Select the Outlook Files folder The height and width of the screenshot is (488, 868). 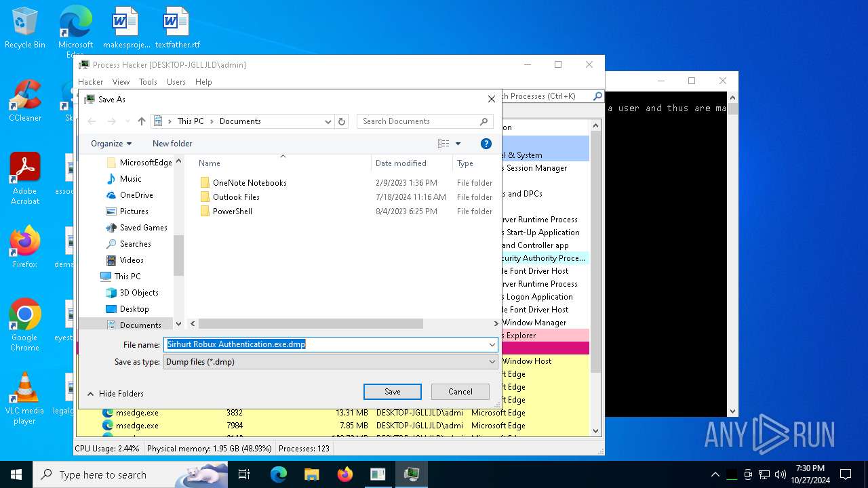tap(236, 197)
